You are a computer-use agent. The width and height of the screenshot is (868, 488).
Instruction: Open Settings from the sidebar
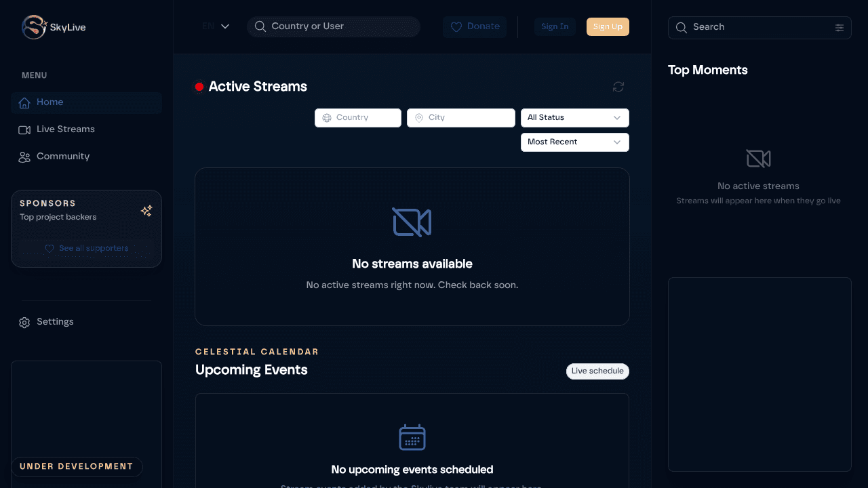[x=87, y=322]
